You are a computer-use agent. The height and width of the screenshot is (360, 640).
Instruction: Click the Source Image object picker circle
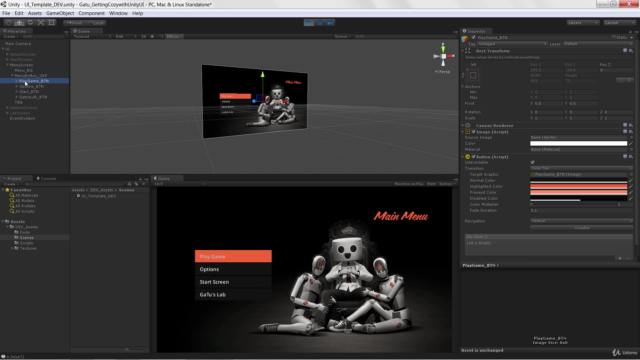tap(631, 138)
